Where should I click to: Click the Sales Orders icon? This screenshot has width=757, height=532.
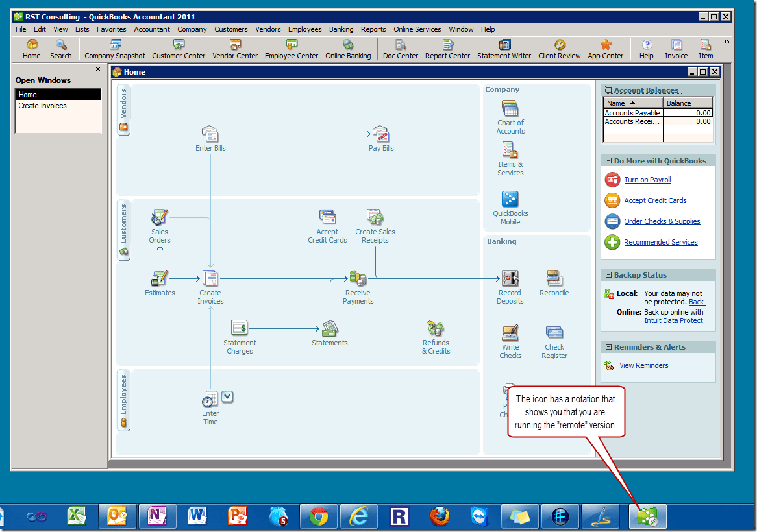[159, 217]
